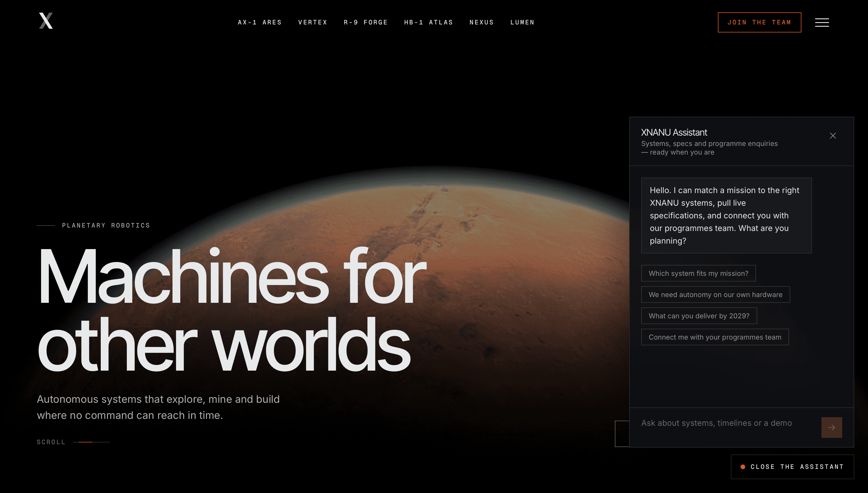Click the 'XNANU Assistant' panel title
This screenshot has height=493, width=868.
(674, 132)
